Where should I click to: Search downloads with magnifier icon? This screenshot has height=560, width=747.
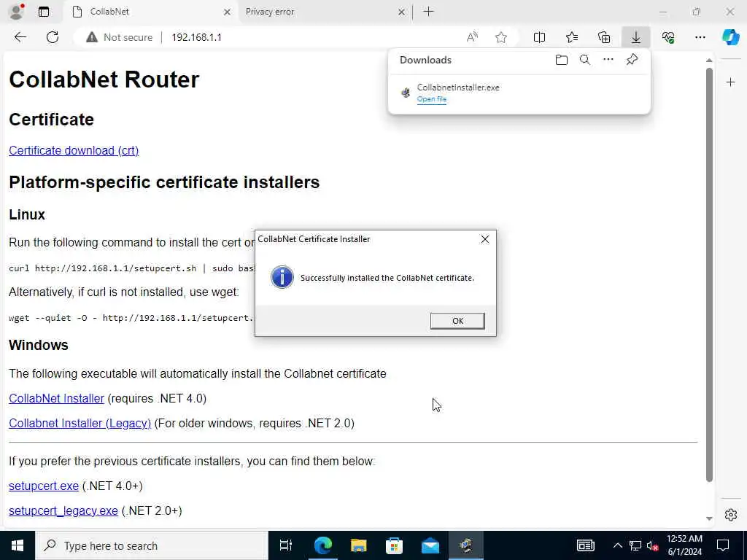(x=585, y=60)
